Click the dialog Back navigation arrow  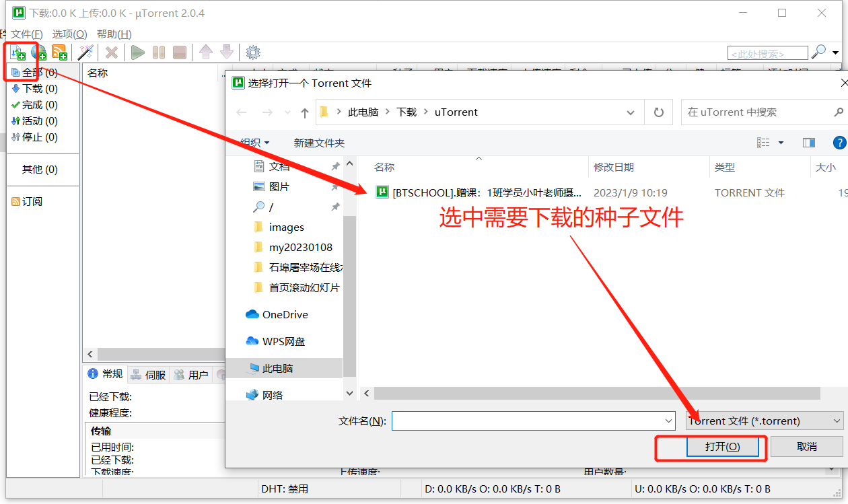click(x=242, y=112)
